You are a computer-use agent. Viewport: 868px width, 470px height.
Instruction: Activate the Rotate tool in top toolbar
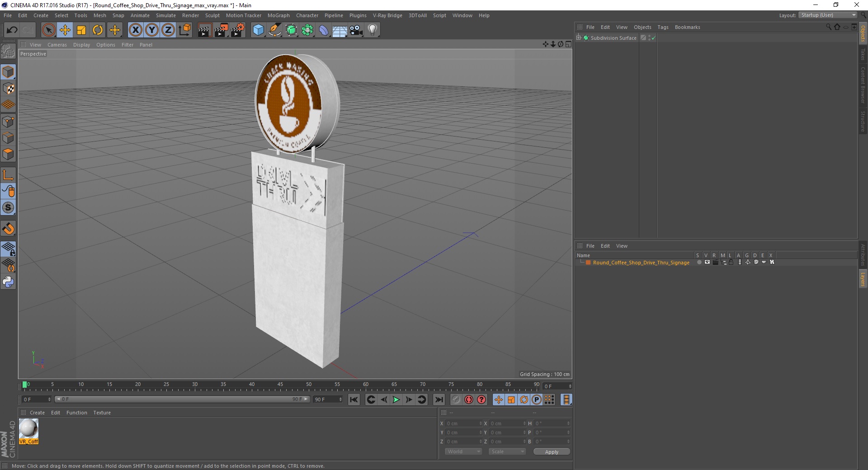pos(98,30)
